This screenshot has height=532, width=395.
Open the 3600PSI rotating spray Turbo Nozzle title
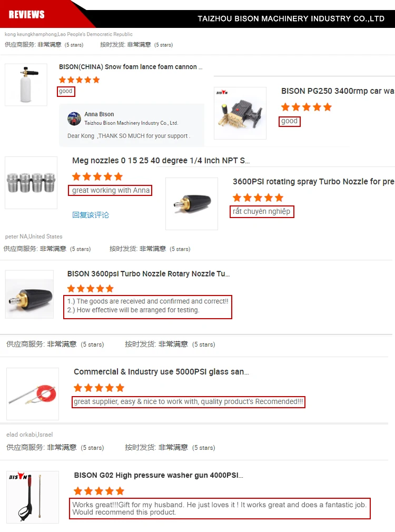313,182
